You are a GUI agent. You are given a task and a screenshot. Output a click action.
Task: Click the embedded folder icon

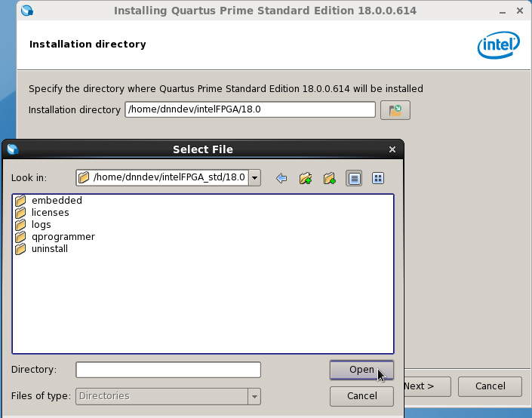point(20,201)
